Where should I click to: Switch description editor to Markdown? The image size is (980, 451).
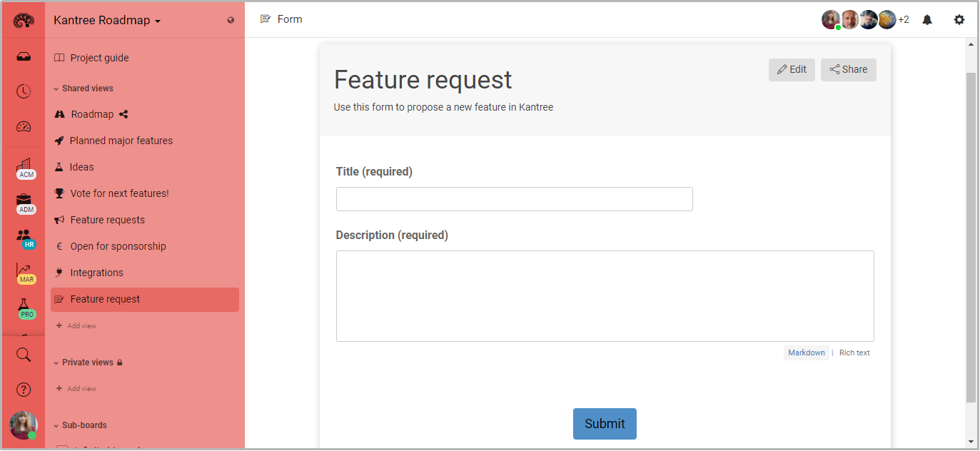(x=807, y=353)
